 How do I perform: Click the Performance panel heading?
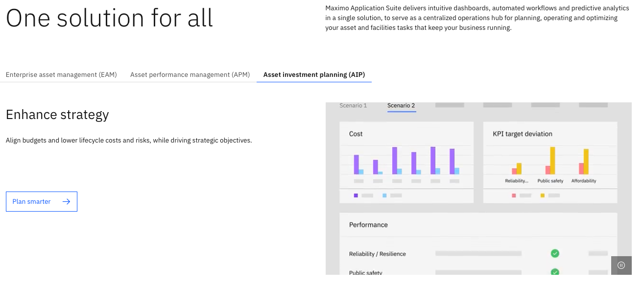368,225
